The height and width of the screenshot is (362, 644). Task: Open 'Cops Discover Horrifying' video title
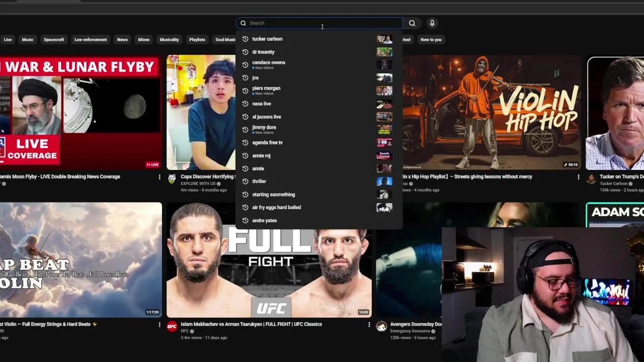[x=208, y=176]
